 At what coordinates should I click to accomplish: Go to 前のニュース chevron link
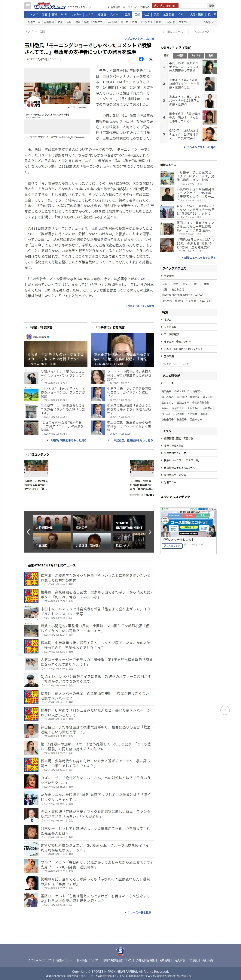click(x=173, y=32)
